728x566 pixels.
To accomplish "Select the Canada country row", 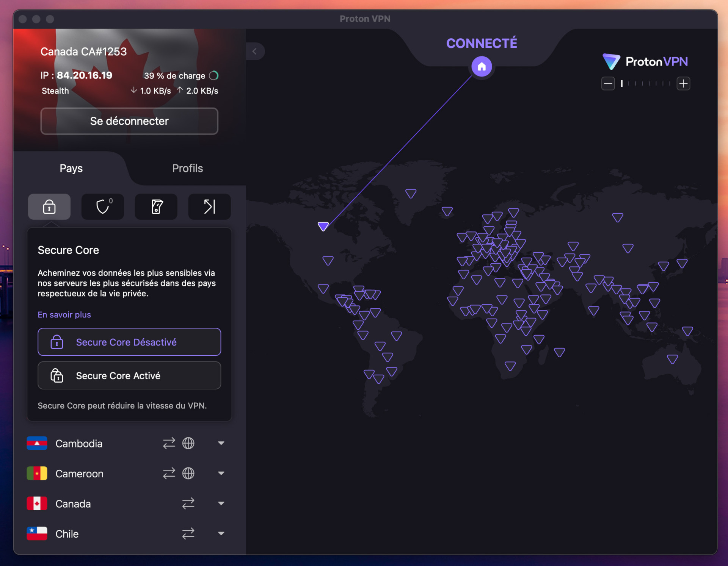I will (x=129, y=503).
